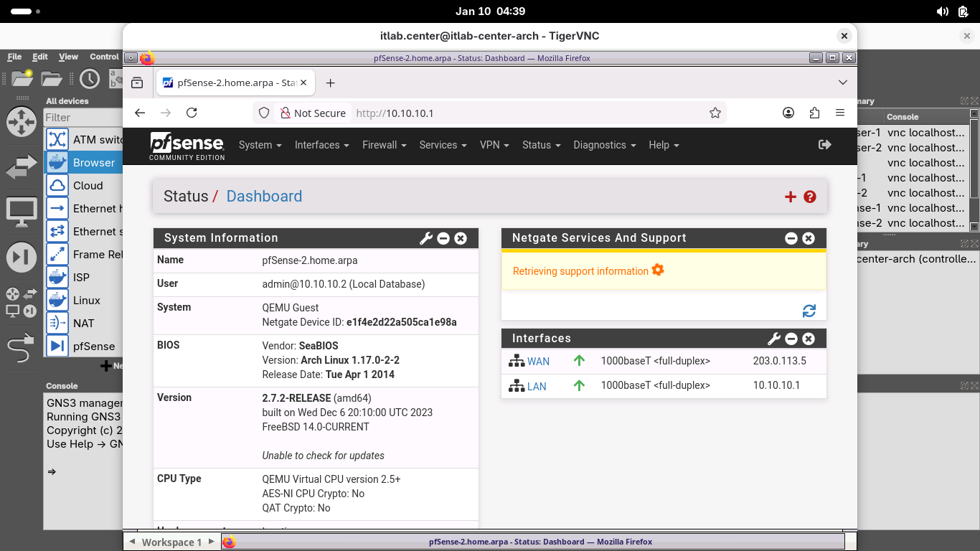Collapse the Interfaces widget
The height and width of the screenshot is (551, 980).
coord(791,339)
